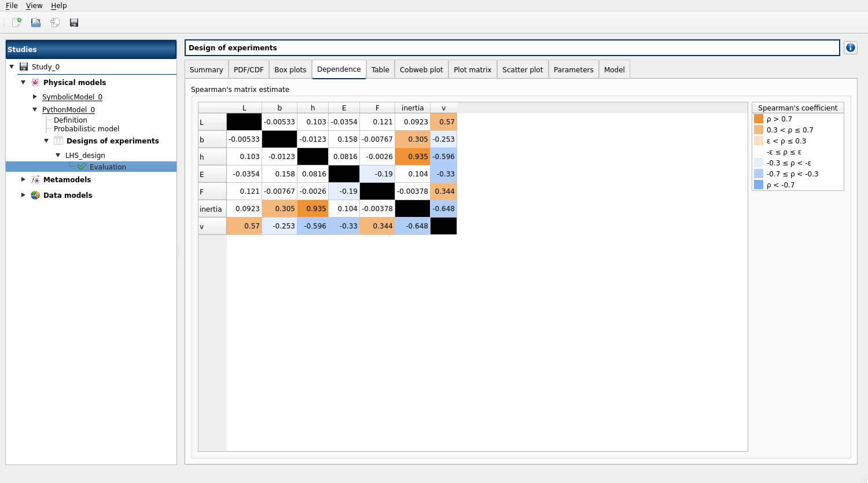Click the v column header
Screen dimensions: 868x483
(444, 108)
